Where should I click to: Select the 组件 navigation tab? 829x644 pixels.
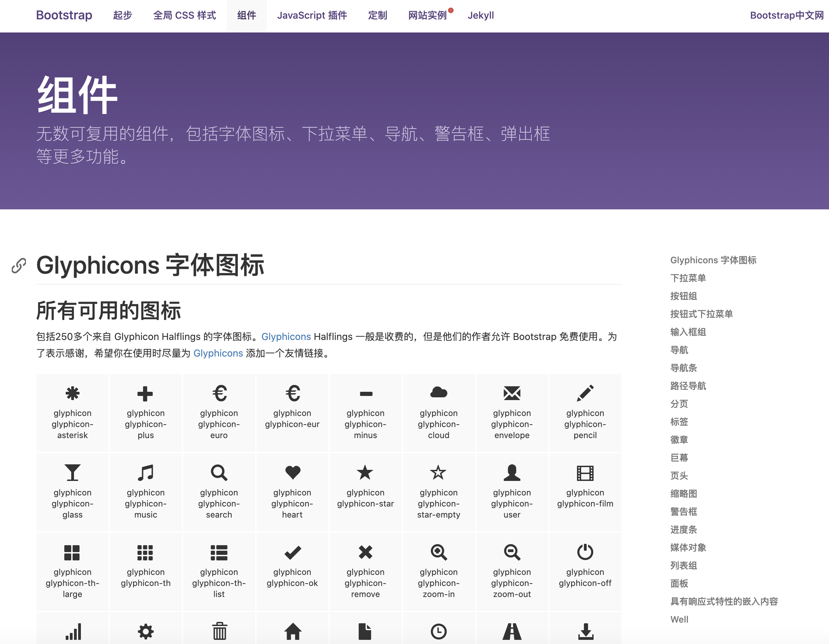pos(246,15)
